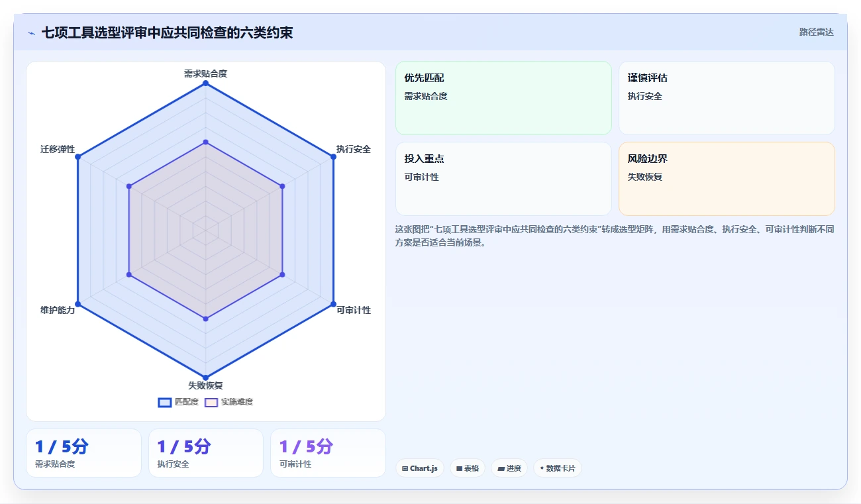Image resolution: width=861 pixels, height=504 pixels.
Task: Select the 投入重点 card
Action: [503, 179]
